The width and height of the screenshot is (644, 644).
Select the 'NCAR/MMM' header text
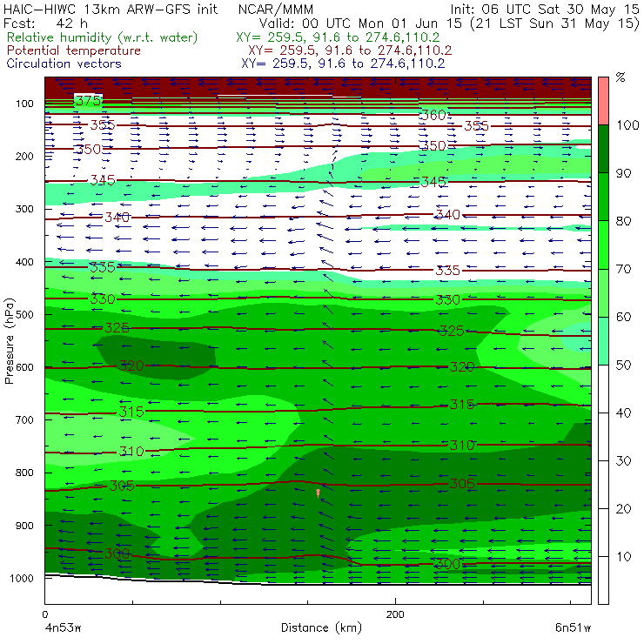(x=276, y=9)
